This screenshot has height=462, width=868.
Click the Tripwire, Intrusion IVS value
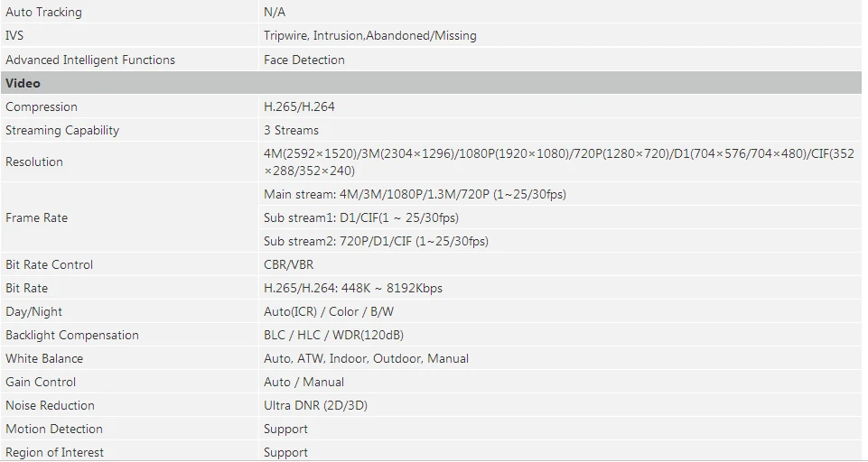[369, 35]
